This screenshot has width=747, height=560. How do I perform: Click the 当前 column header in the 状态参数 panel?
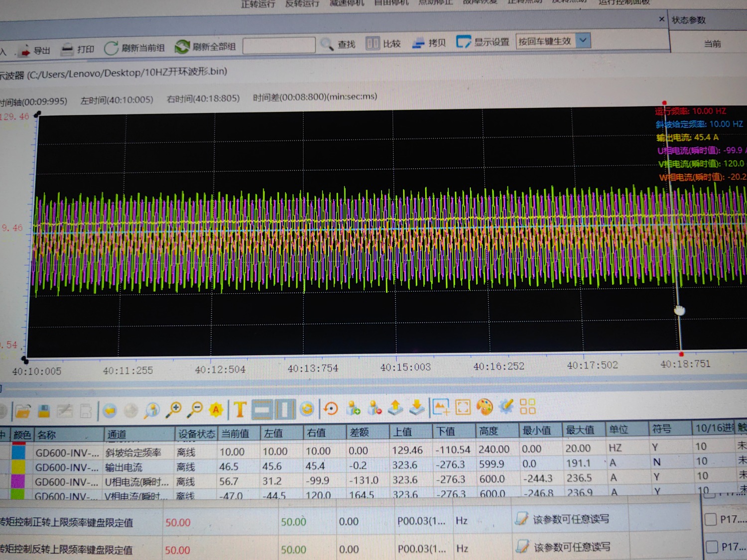(x=712, y=44)
